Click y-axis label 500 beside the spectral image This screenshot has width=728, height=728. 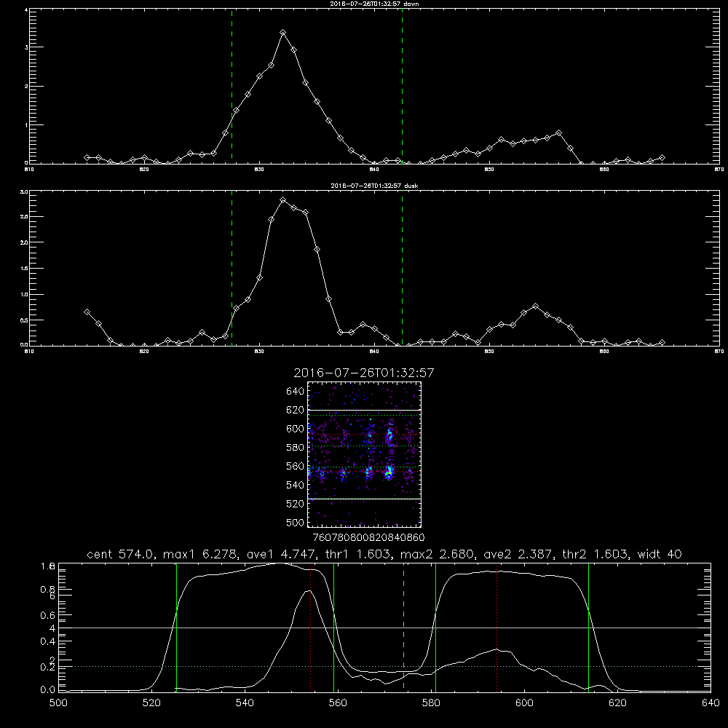point(296,522)
